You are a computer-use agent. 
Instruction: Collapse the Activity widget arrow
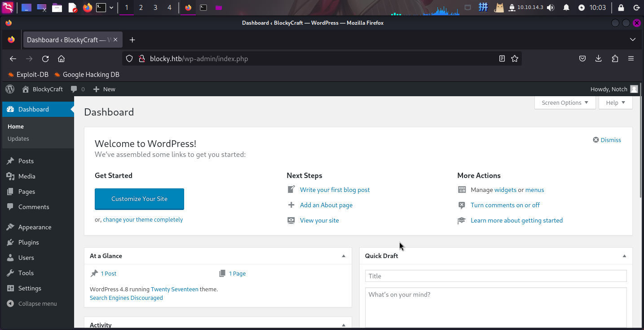click(344, 325)
